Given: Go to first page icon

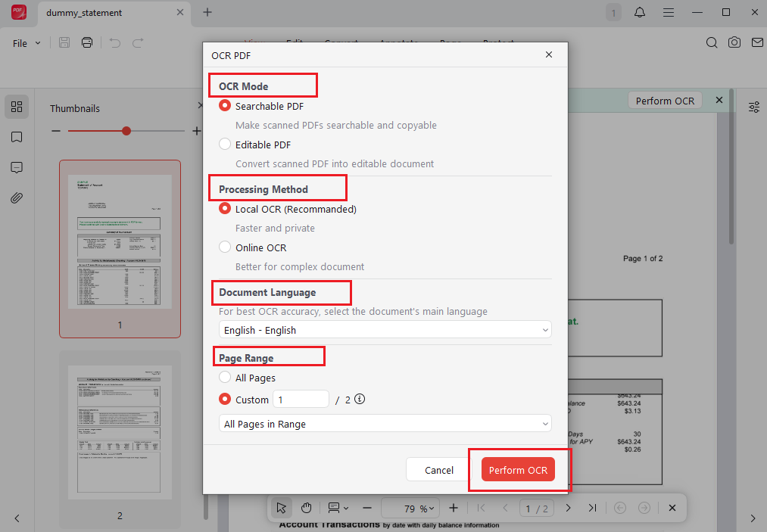Looking at the screenshot, I should pyautogui.click(x=481, y=508).
